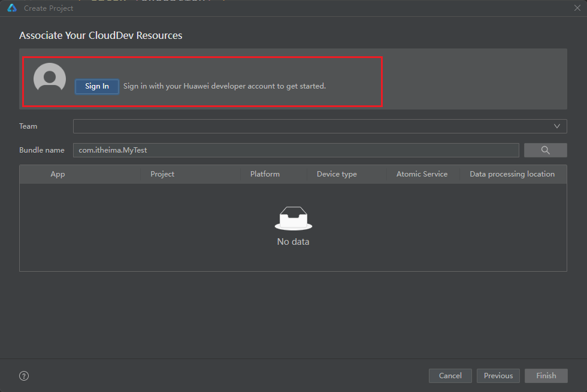Click the magnifier search button beside Bundle name
Image resolution: width=587 pixels, height=392 pixels.
[x=546, y=150]
